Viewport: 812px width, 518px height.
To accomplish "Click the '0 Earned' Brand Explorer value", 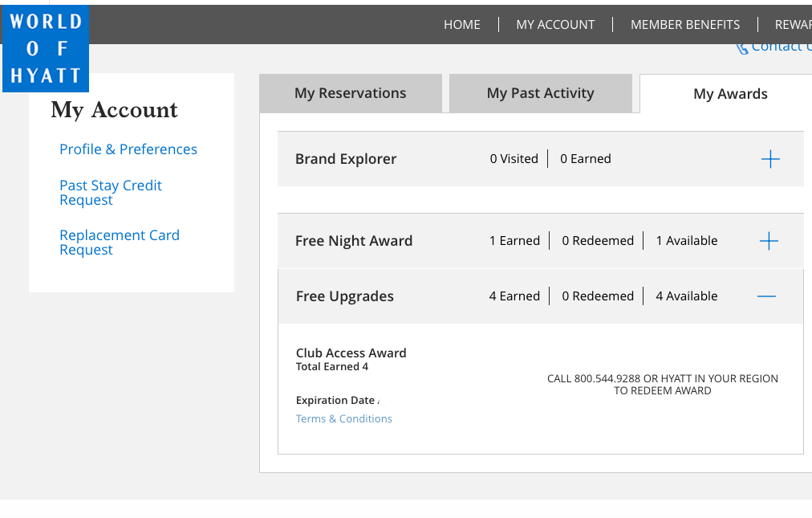I will tap(586, 159).
